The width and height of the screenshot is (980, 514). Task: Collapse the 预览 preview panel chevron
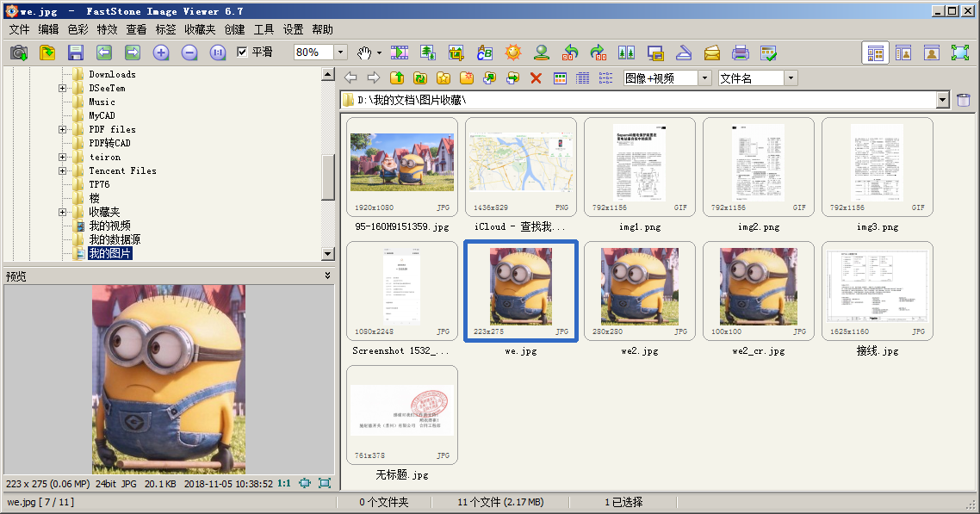(x=327, y=276)
